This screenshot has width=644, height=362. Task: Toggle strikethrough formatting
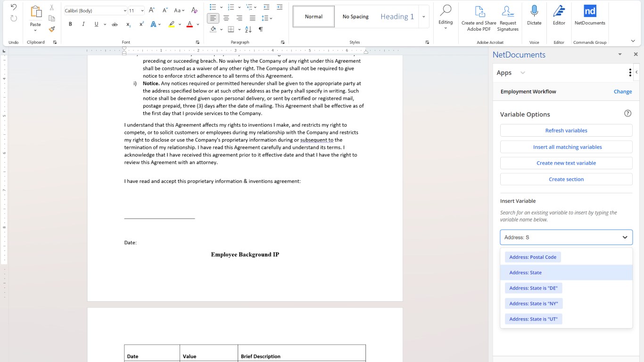(x=115, y=24)
